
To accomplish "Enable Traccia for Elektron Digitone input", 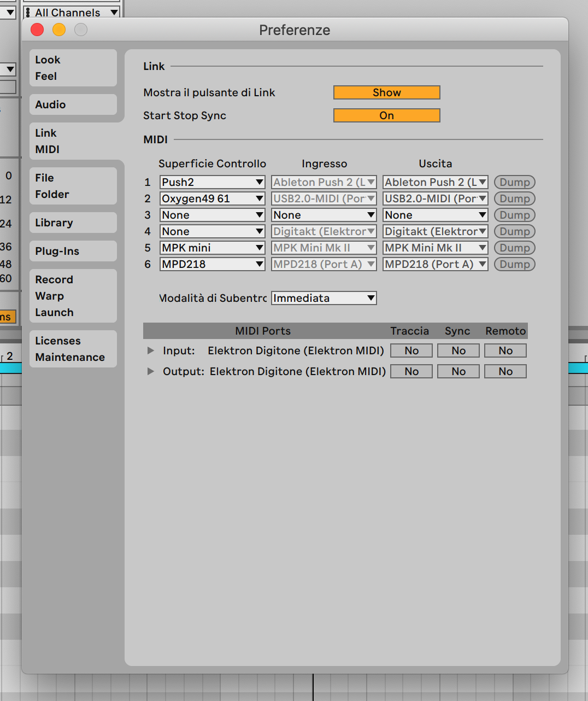I will 411,350.
